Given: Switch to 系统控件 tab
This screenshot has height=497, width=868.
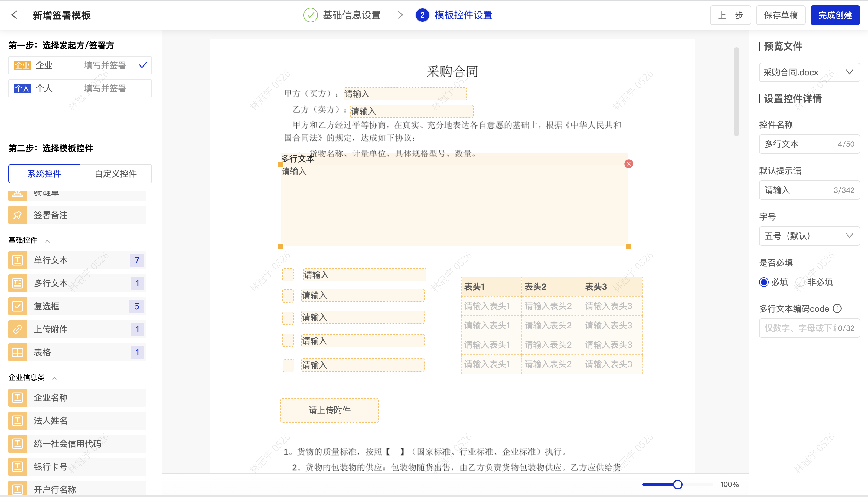Looking at the screenshot, I should pyautogui.click(x=44, y=174).
